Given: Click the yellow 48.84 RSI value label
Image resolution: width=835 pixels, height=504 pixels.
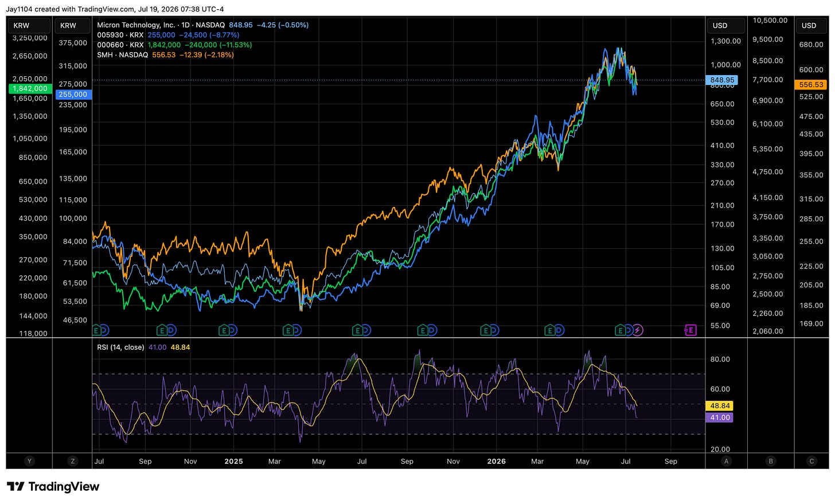Looking at the screenshot, I should (720, 406).
